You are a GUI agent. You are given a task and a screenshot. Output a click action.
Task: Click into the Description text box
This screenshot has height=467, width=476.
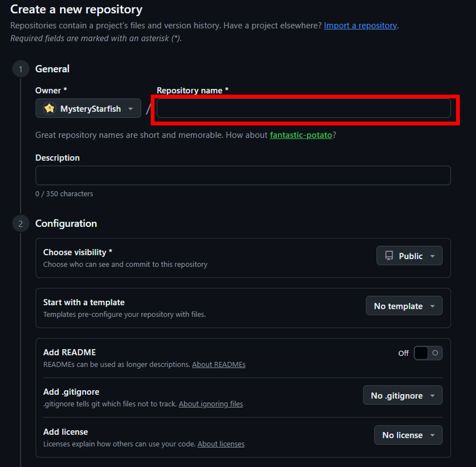coord(243,175)
